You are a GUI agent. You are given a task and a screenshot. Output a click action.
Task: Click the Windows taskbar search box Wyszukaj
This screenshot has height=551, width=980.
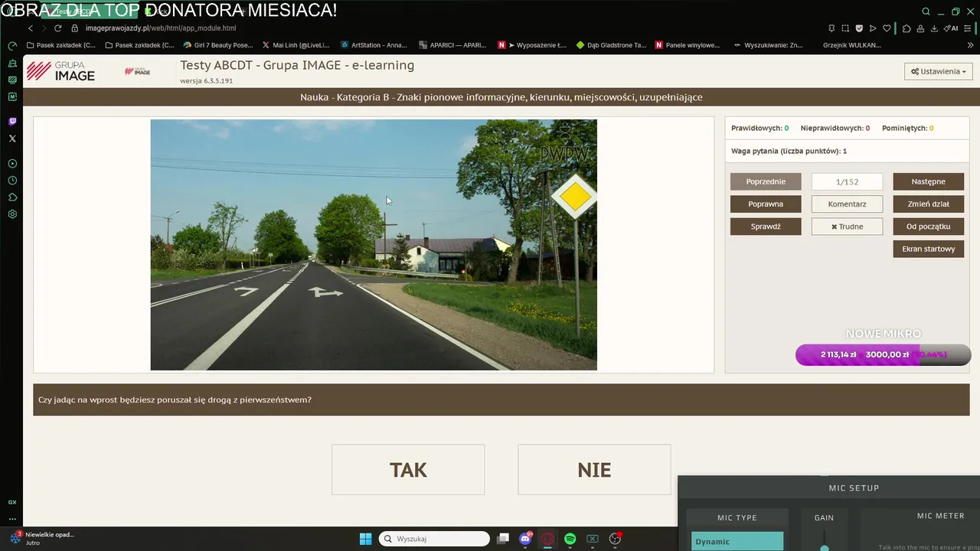(434, 539)
